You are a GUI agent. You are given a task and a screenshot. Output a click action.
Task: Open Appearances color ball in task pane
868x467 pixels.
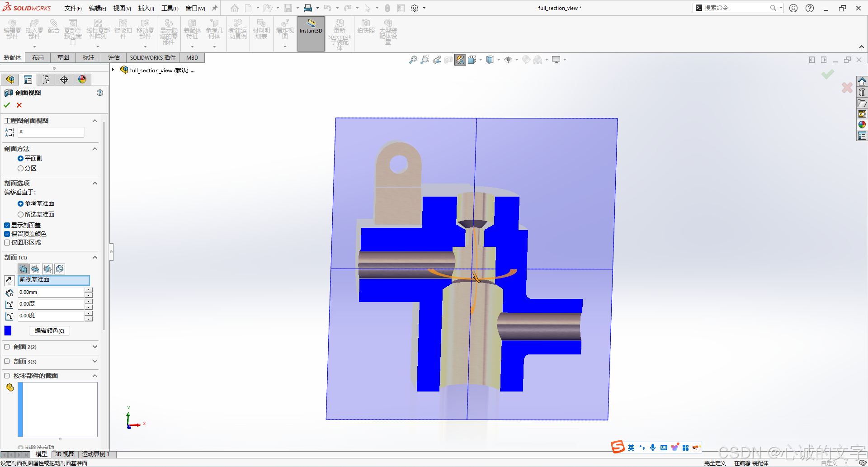(862, 125)
